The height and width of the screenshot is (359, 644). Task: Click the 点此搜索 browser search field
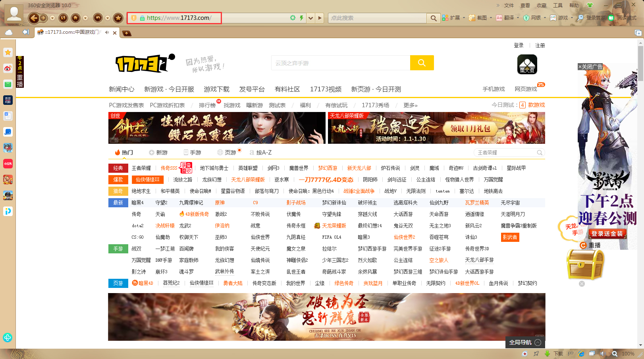[x=376, y=18]
